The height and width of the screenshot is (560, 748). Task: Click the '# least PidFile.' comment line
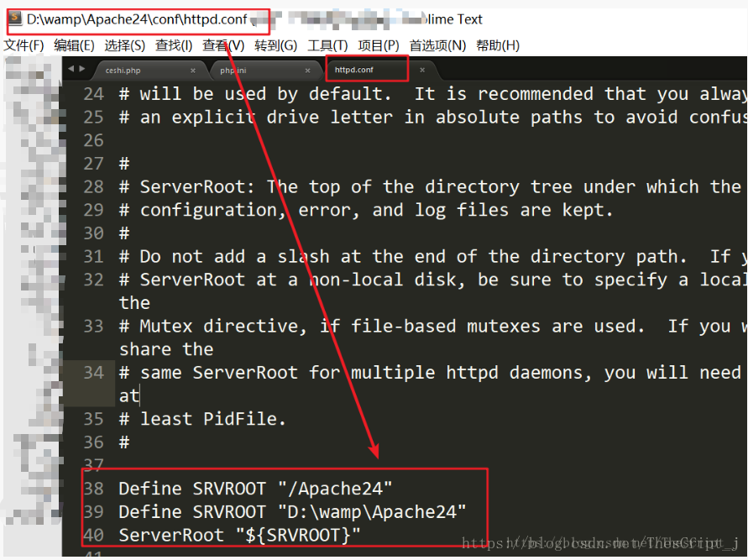202,419
